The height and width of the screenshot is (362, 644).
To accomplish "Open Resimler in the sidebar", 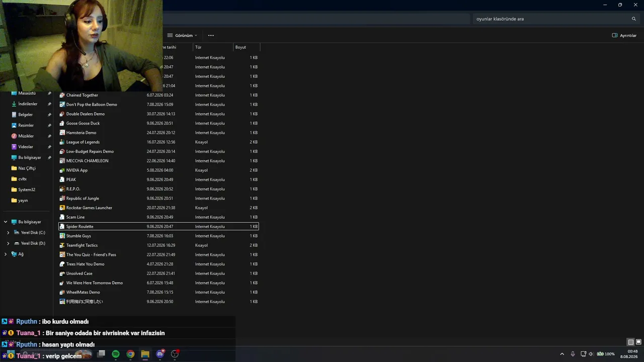I will pyautogui.click(x=26, y=126).
